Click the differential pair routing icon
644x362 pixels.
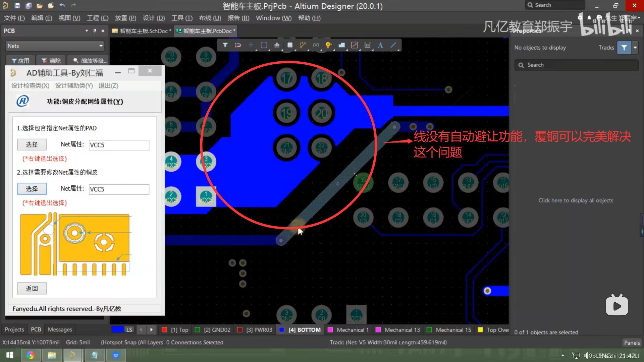(x=315, y=45)
